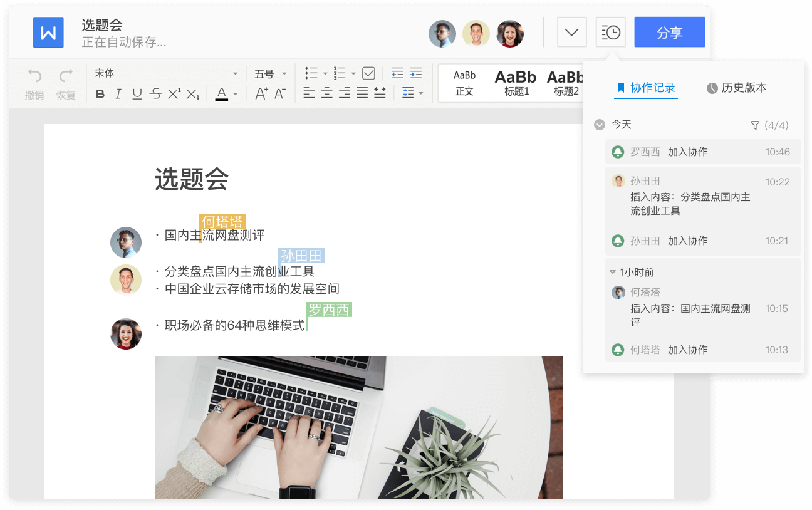Toggle the numbered list

tap(340, 73)
